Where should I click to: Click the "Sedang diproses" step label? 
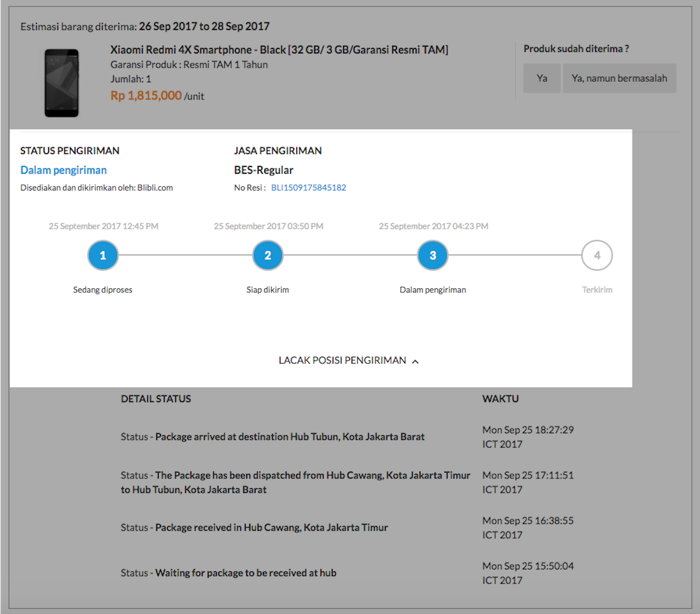[103, 290]
